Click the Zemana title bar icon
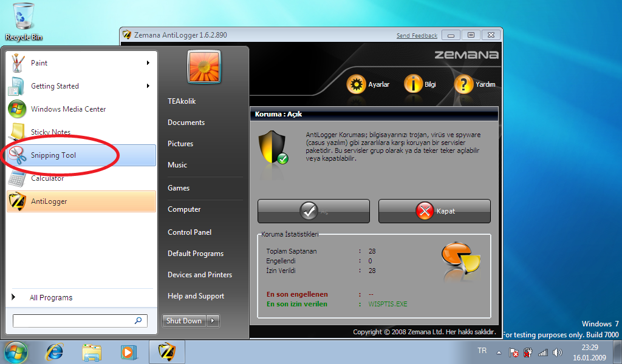622x364 pixels. tap(127, 35)
